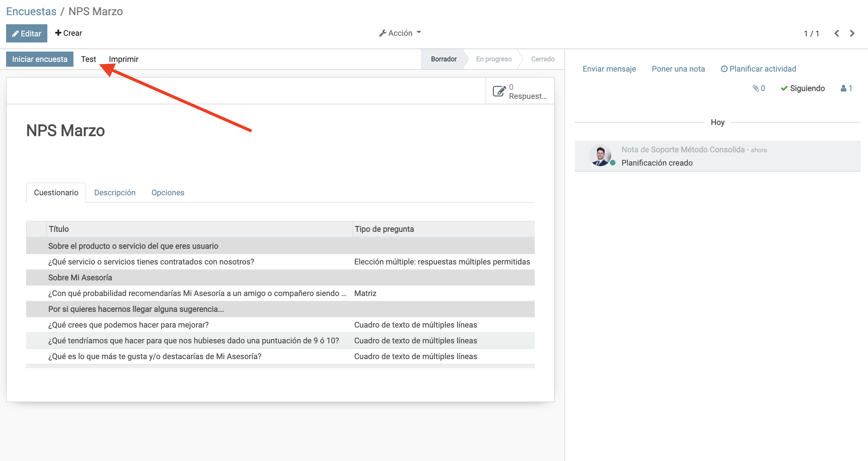The height and width of the screenshot is (461, 868).
Task: Switch to the Descripción tab
Action: 115,193
